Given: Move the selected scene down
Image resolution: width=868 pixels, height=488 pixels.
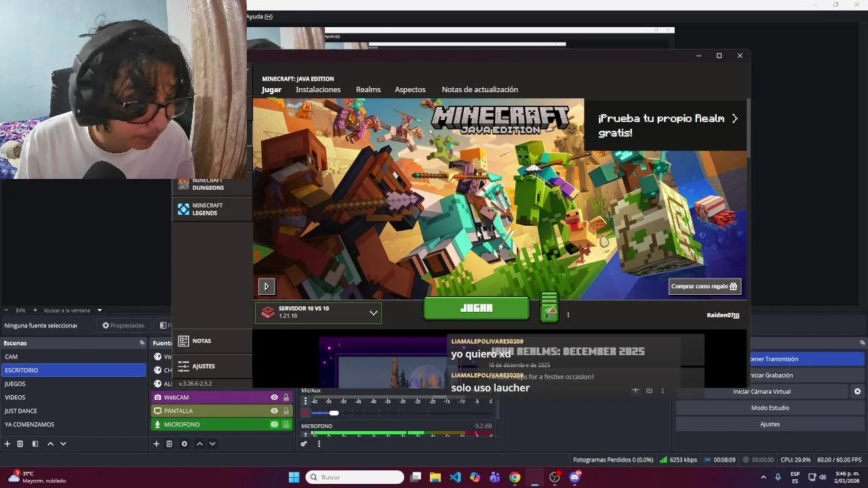Looking at the screenshot, I should click(63, 444).
